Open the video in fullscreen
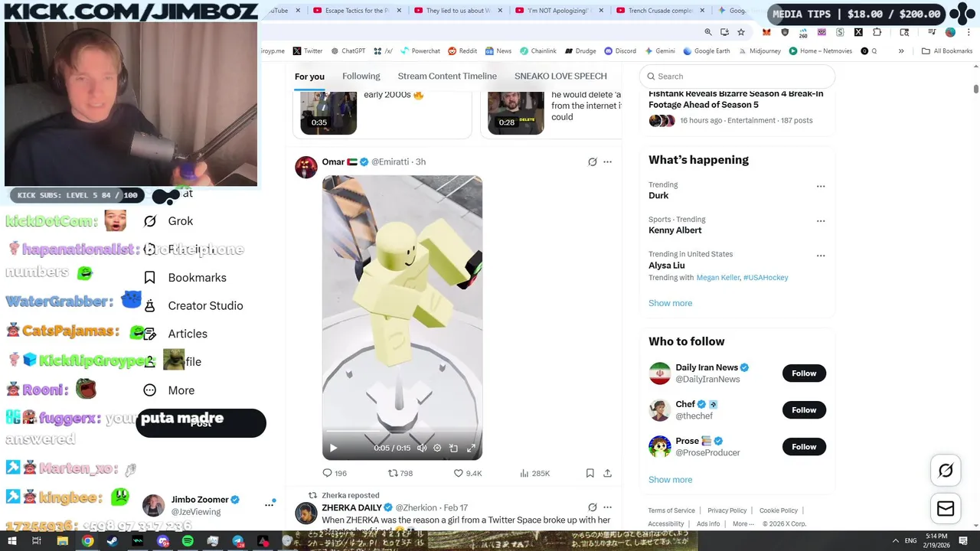 [x=471, y=448]
